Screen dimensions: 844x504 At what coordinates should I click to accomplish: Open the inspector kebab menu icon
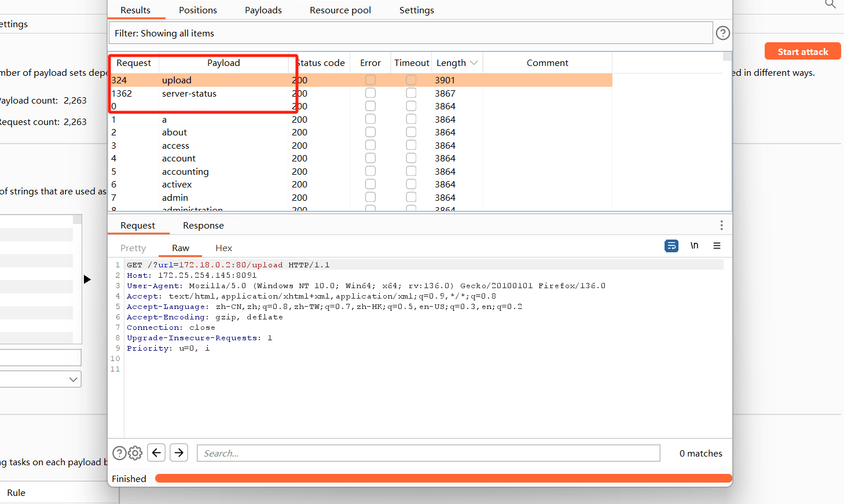(721, 225)
